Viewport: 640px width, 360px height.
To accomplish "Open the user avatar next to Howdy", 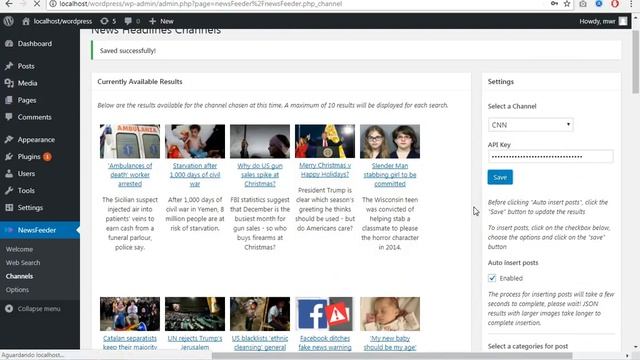I will 623,21.
